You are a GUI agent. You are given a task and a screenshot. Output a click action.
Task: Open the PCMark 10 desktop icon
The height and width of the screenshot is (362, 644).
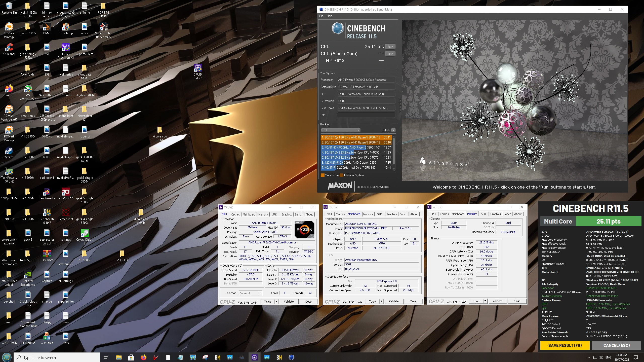click(66, 194)
